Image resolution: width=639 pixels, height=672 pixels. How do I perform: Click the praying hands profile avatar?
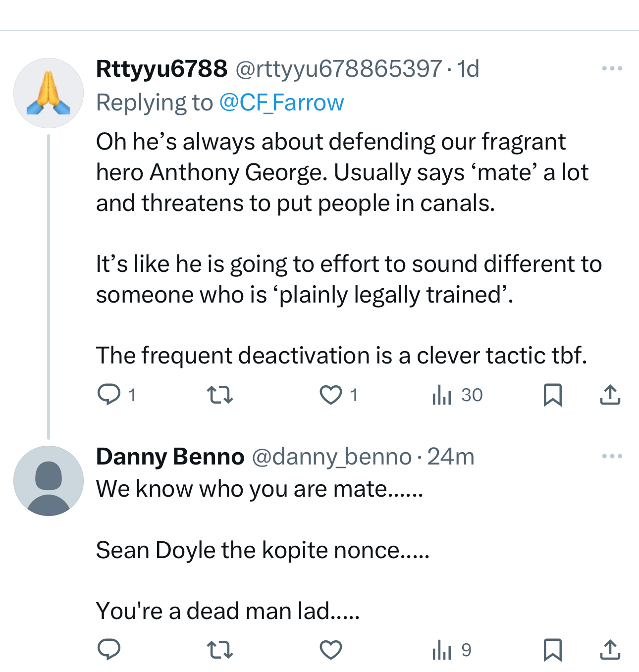click(x=49, y=93)
